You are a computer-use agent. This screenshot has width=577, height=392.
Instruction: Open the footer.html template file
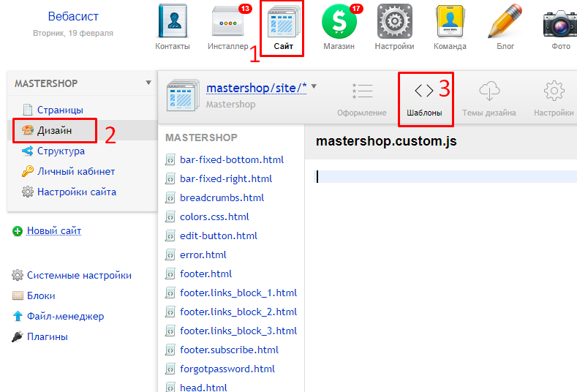tap(205, 274)
